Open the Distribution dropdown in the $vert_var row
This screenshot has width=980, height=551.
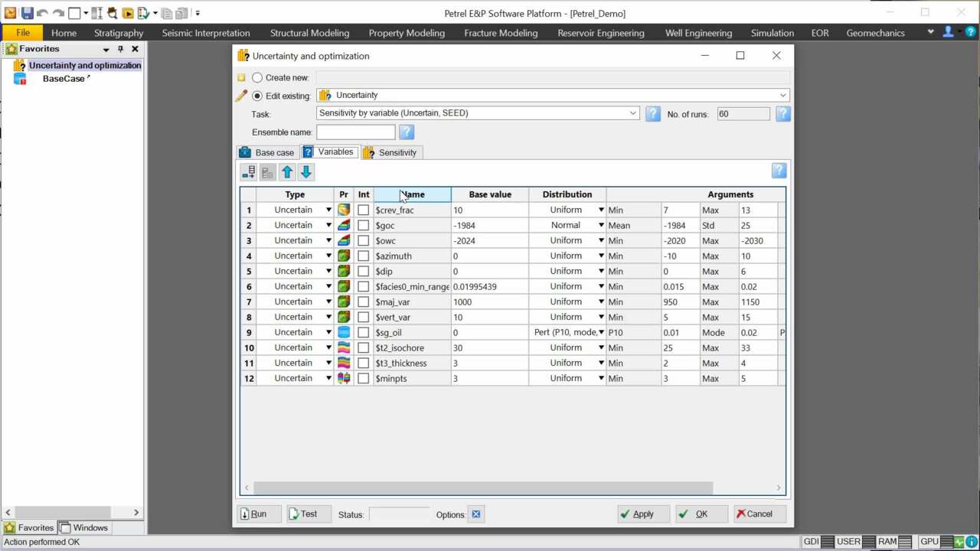click(601, 317)
